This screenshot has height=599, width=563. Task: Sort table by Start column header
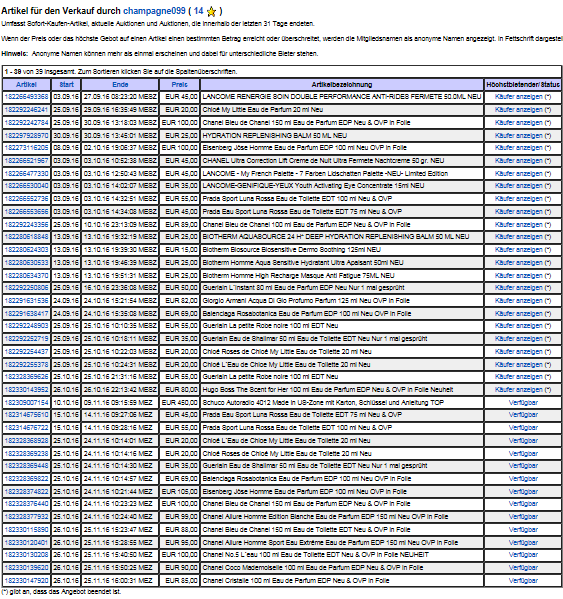[x=66, y=84]
